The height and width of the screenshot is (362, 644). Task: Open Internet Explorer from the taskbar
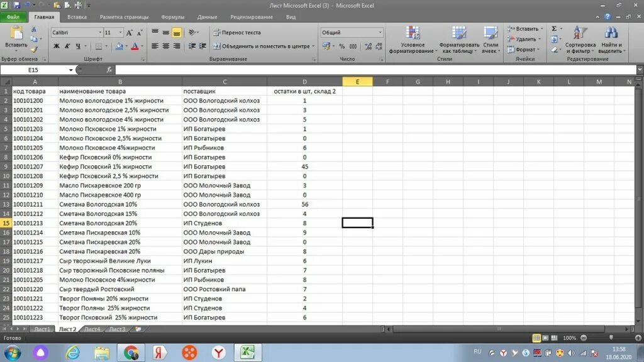tap(73, 353)
